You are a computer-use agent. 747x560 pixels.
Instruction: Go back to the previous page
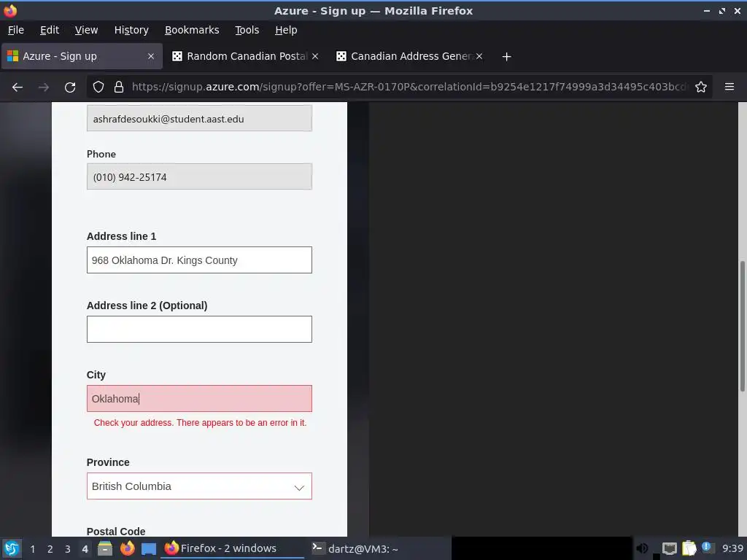pyautogui.click(x=18, y=87)
